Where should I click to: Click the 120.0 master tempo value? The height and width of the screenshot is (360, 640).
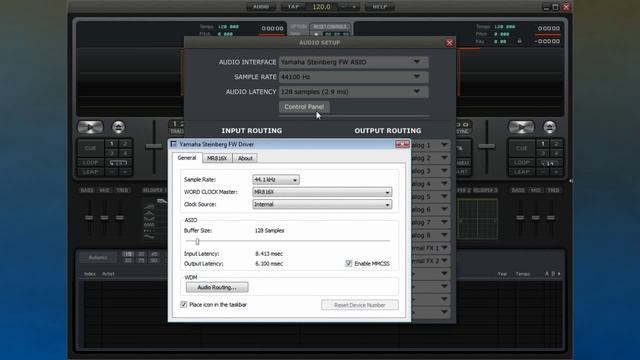[321, 7]
